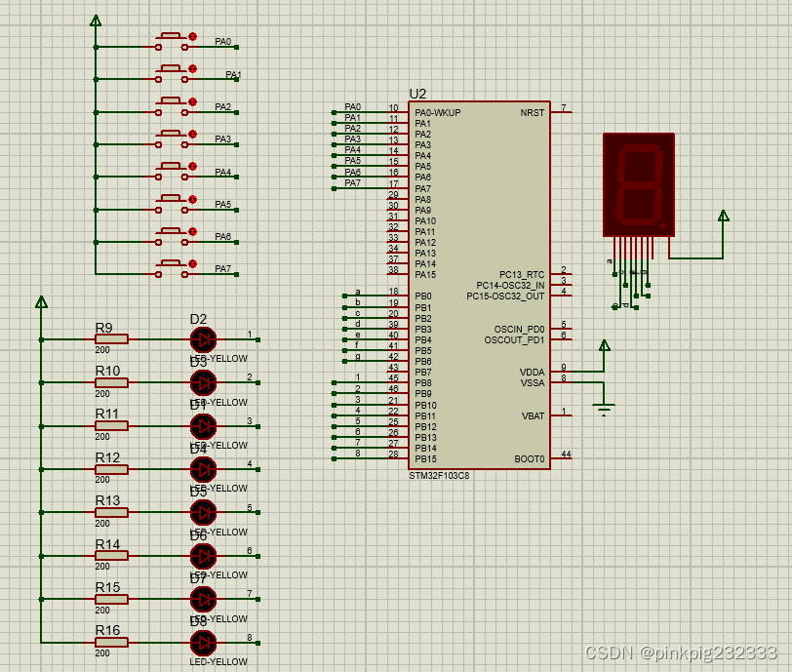Click the U2 component reference label

click(x=417, y=94)
